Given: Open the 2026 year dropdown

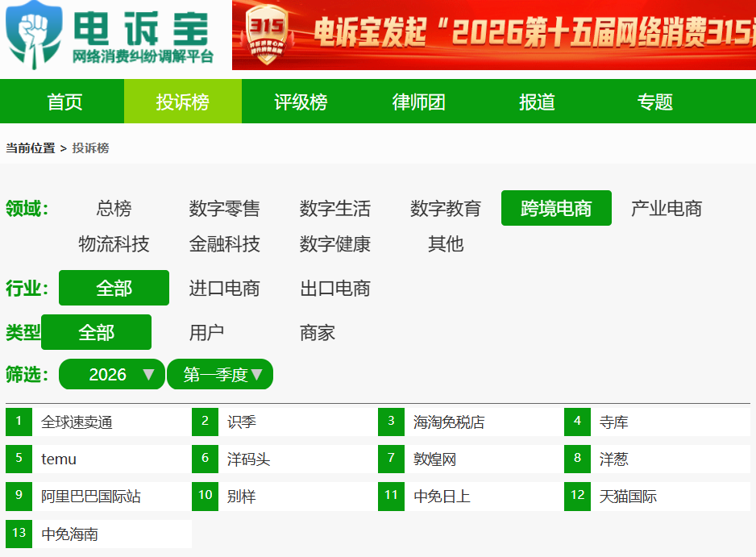Looking at the screenshot, I should point(111,374).
